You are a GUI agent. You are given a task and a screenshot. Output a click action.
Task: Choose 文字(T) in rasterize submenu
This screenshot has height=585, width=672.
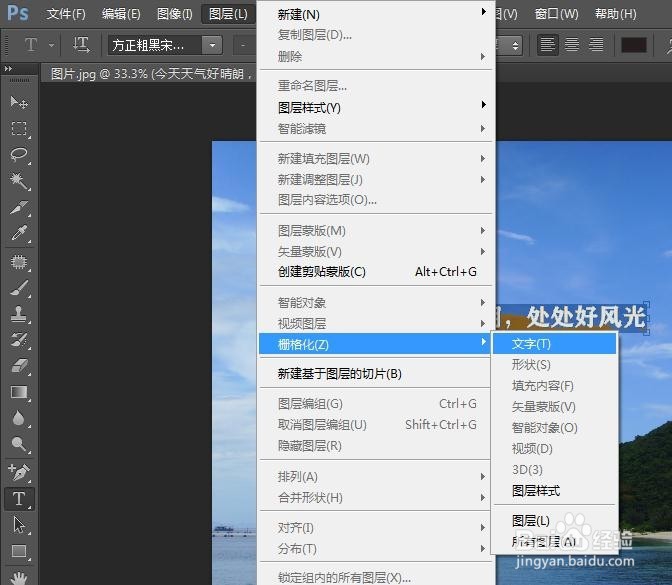(555, 344)
